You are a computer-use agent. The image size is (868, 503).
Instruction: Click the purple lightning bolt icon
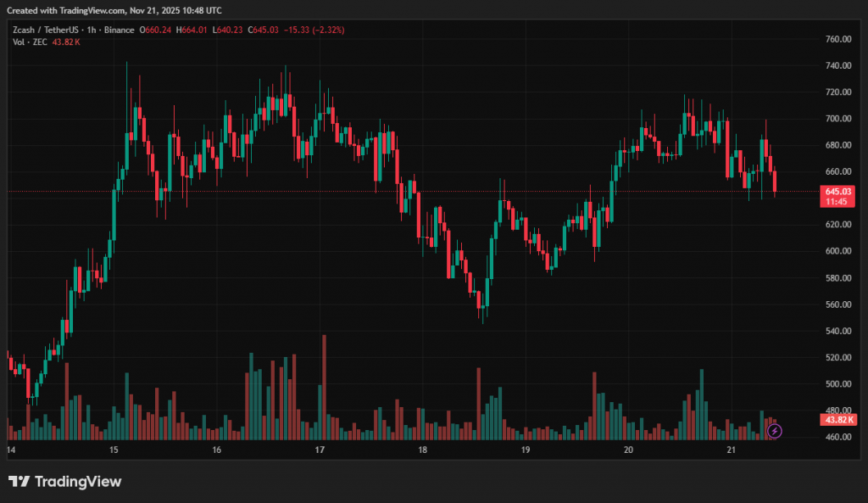point(775,431)
